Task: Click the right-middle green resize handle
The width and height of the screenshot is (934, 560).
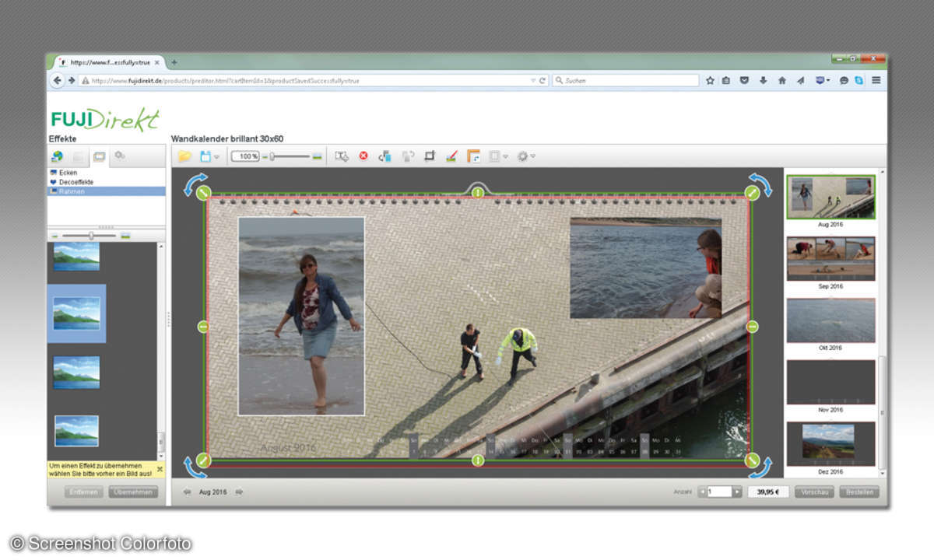Action: pyautogui.click(x=753, y=327)
